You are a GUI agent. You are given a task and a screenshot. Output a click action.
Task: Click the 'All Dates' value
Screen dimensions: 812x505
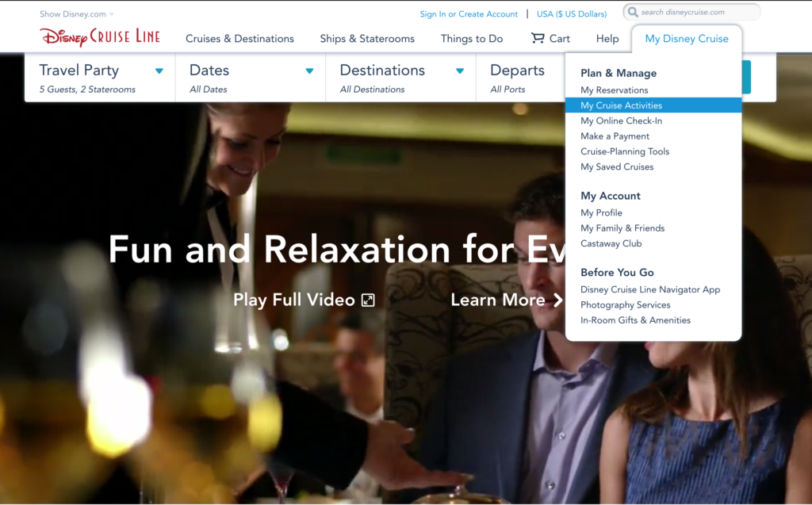(x=209, y=90)
